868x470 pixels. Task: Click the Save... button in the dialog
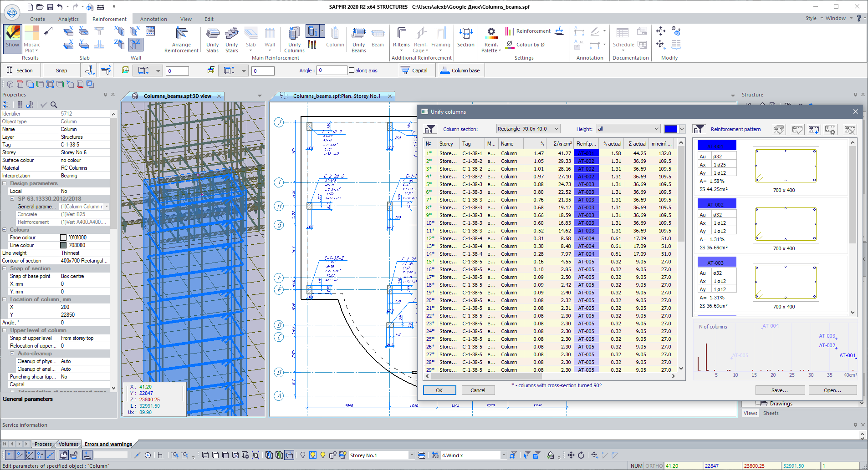click(779, 390)
